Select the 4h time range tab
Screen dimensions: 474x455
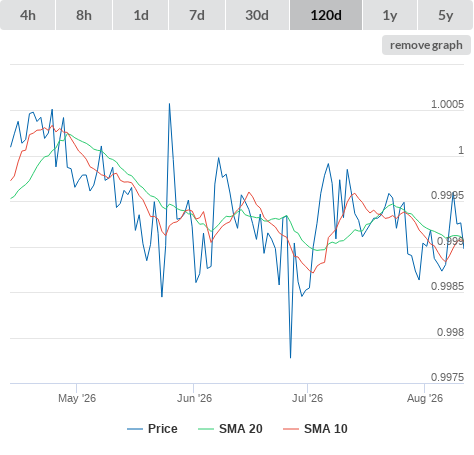(x=28, y=15)
